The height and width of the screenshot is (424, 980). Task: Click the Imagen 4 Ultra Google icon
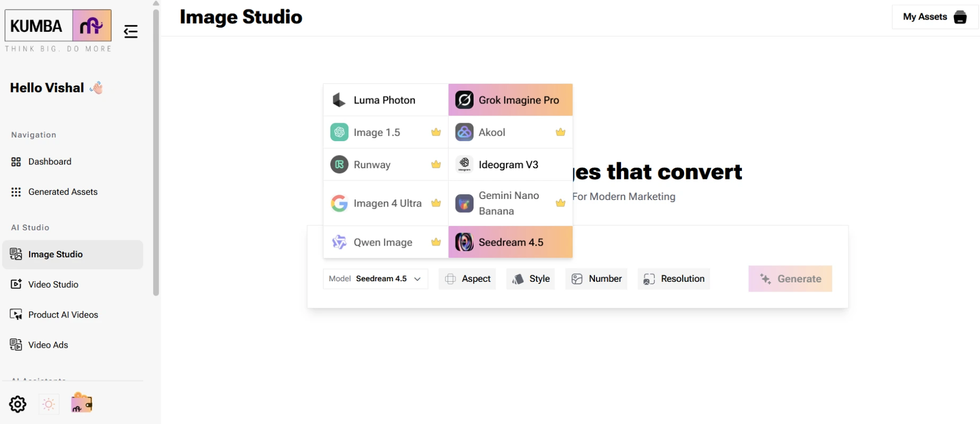tap(339, 203)
